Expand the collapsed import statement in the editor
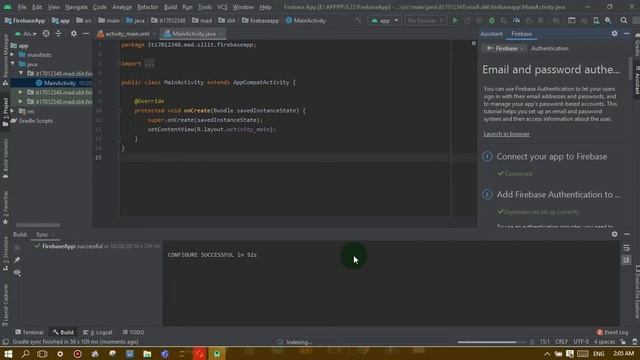 coord(149,64)
